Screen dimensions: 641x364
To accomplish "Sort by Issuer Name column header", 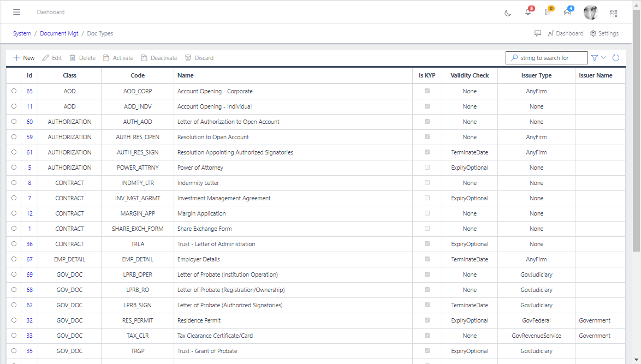I will [600, 75].
